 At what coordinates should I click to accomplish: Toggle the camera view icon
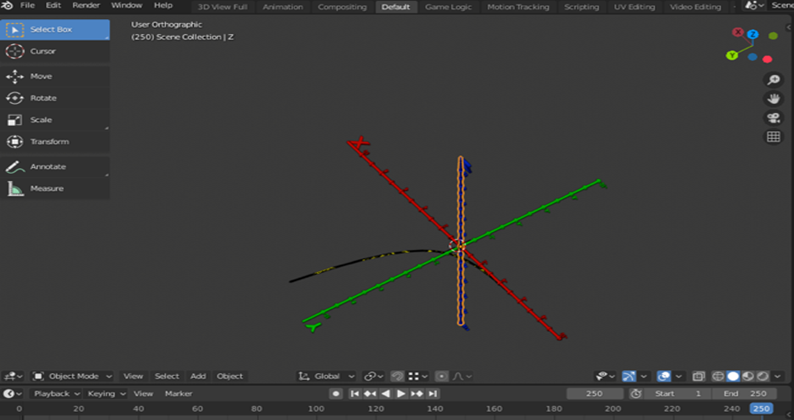point(773,118)
